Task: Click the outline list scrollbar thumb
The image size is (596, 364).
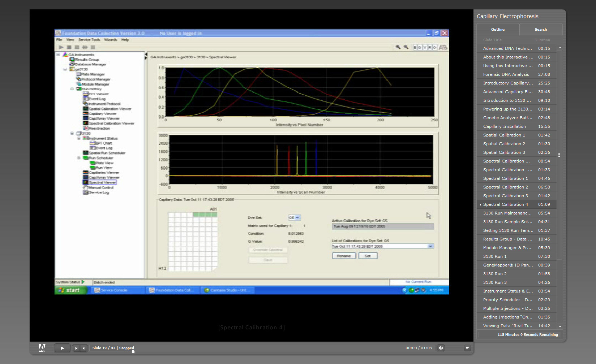Action: point(559,155)
